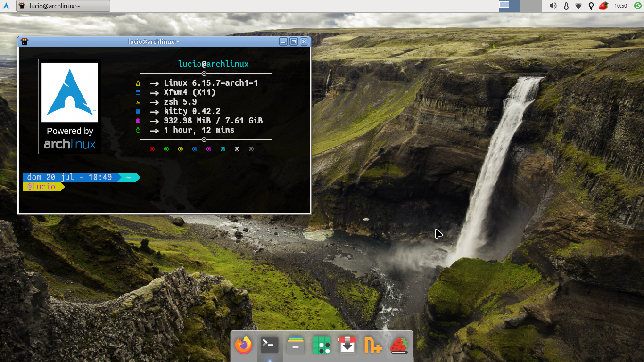This screenshot has width=644, height=362.
Task: Click the yellow shell prompt icon beside zsh
Action: coord(138,102)
